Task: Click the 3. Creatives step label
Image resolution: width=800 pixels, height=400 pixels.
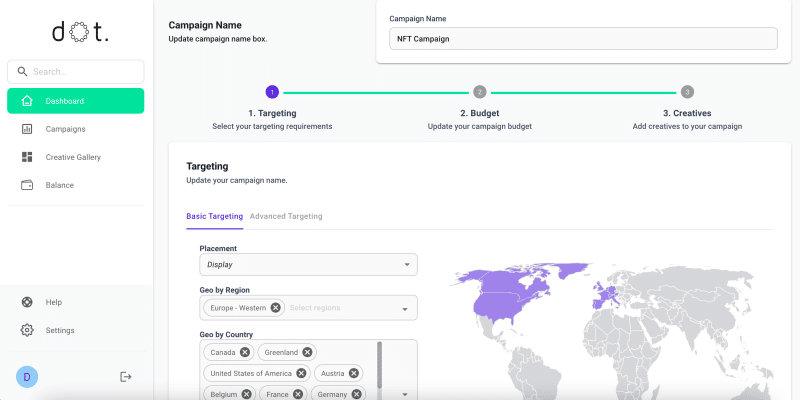Action: click(x=687, y=113)
